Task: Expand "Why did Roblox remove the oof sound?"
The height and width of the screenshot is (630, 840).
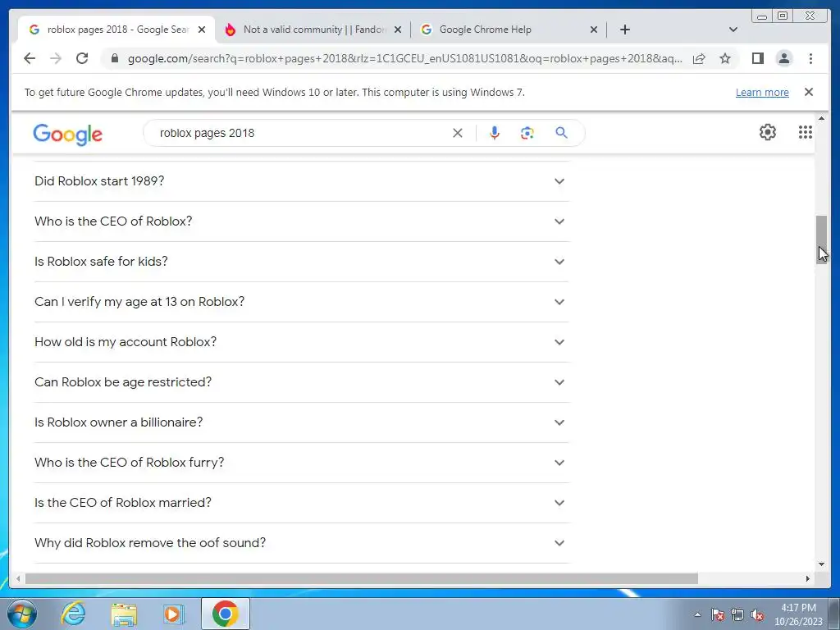Action: tap(302, 543)
